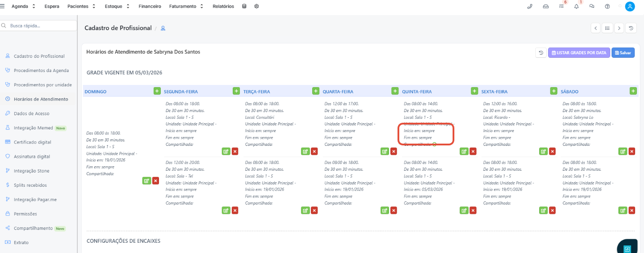The width and height of the screenshot is (644, 253).
Task: Edit the Domingo 08:00 às 18:00 slot
Action: pyautogui.click(x=147, y=181)
